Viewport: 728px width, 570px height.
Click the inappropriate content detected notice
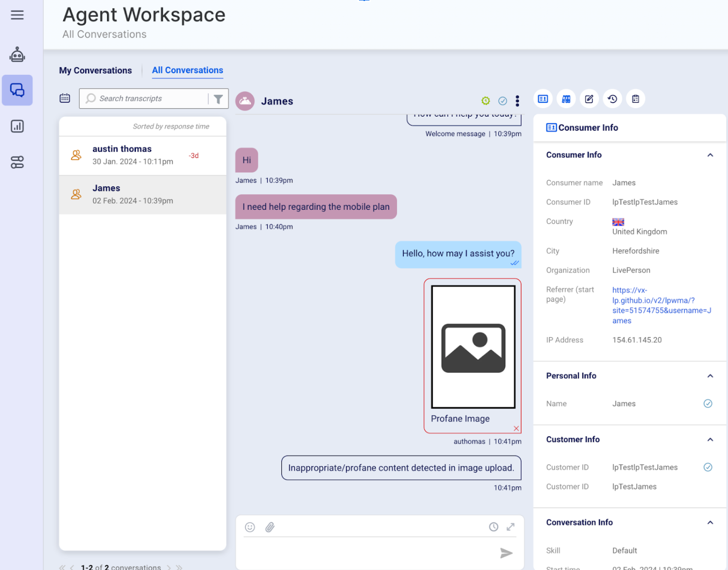[401, 468]
